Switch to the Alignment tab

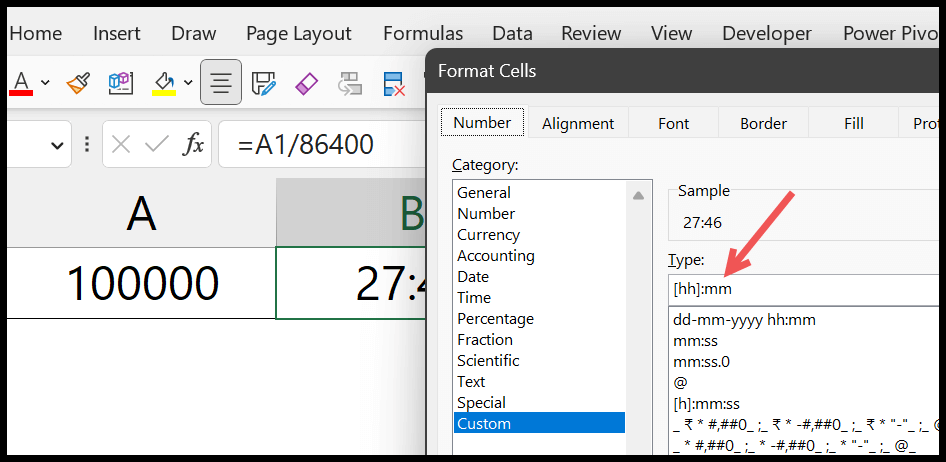coord(578,124)
